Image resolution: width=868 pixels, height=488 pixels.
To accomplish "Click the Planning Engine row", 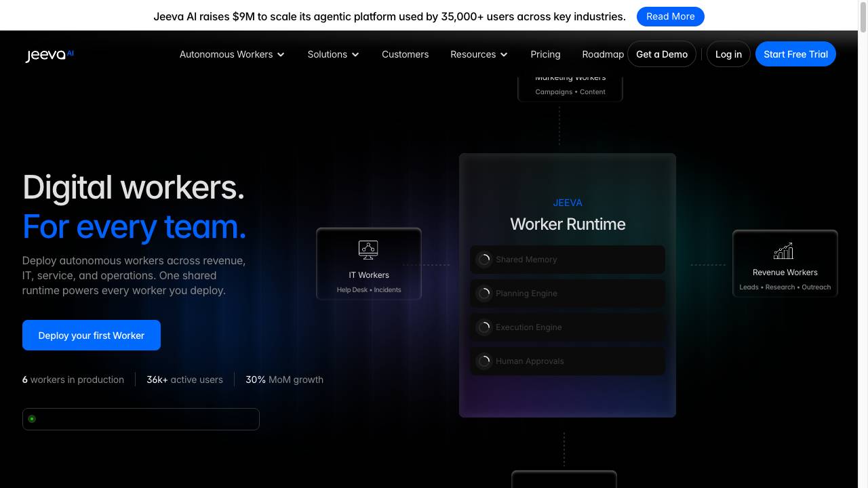I will (568, 293).
